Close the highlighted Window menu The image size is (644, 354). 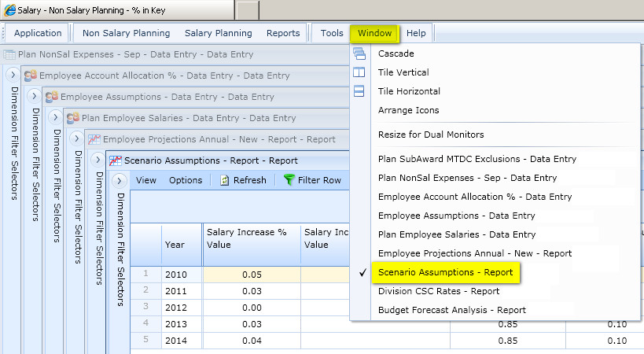(x=374, y=33)
